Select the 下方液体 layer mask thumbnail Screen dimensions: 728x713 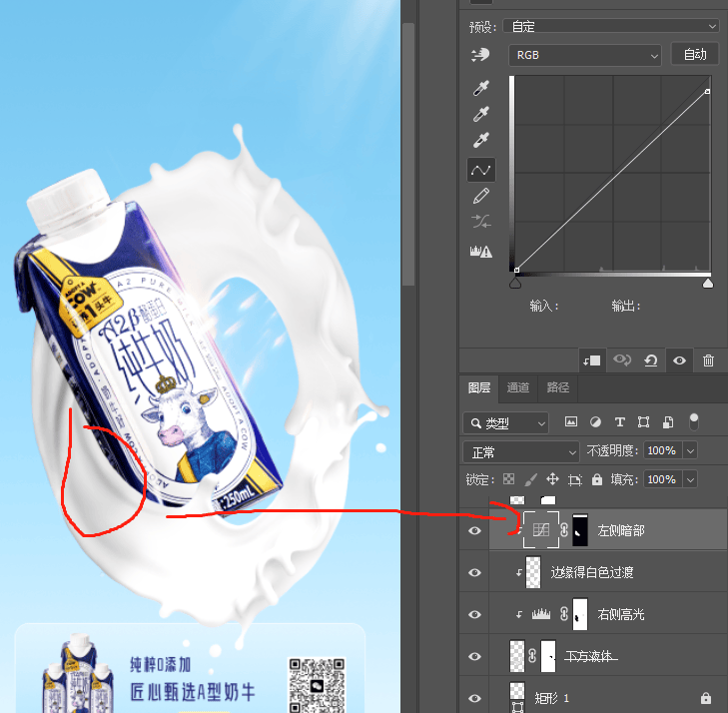click(x=548, y=656)
